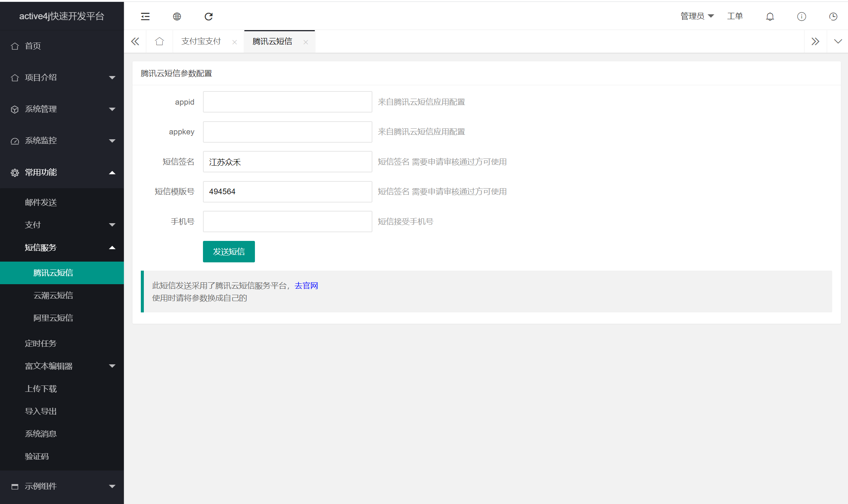848x504 pixels.
Task: Open the info icon in top bar
Action: pos(801,16)
